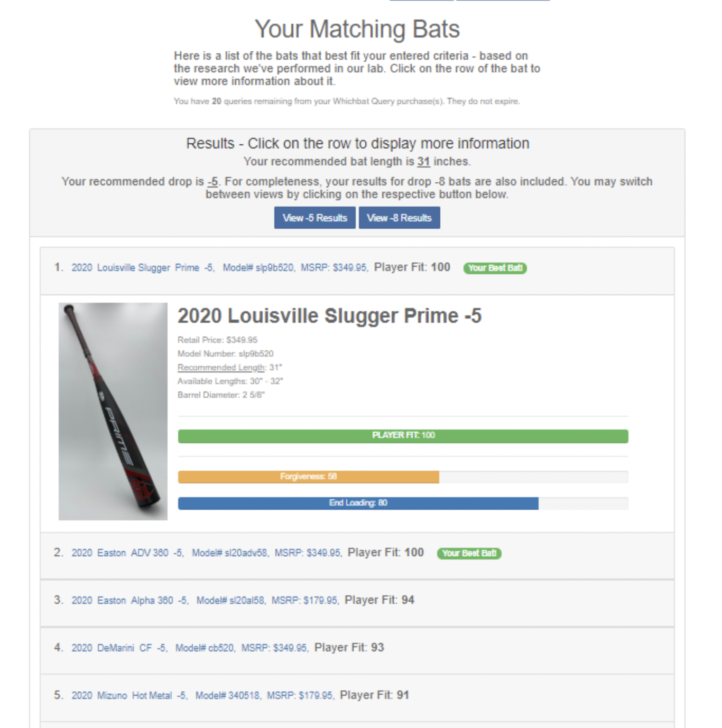Click the Louisville Slugger Prime bat image

[x=113, y=411]
